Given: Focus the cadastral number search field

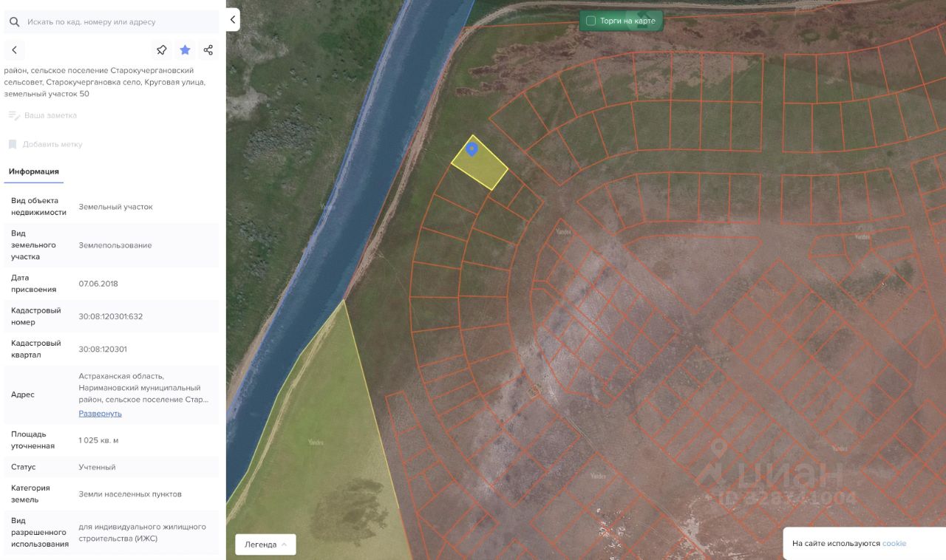Looking at the screenshot, I should coord(111,22).
